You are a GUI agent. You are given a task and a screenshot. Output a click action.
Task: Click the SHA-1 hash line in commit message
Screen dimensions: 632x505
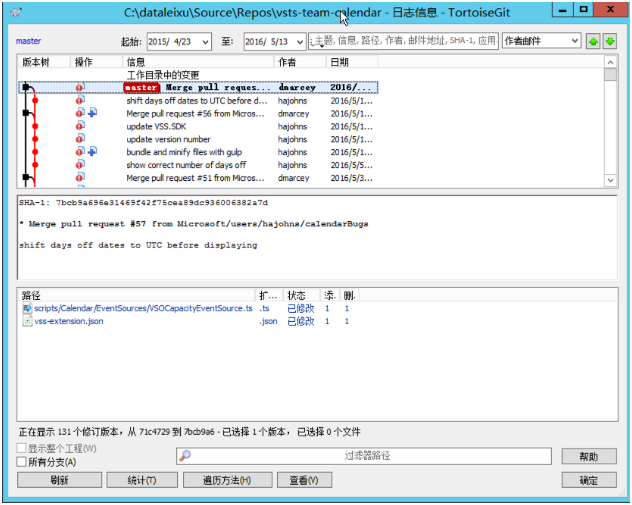[143, 202]
